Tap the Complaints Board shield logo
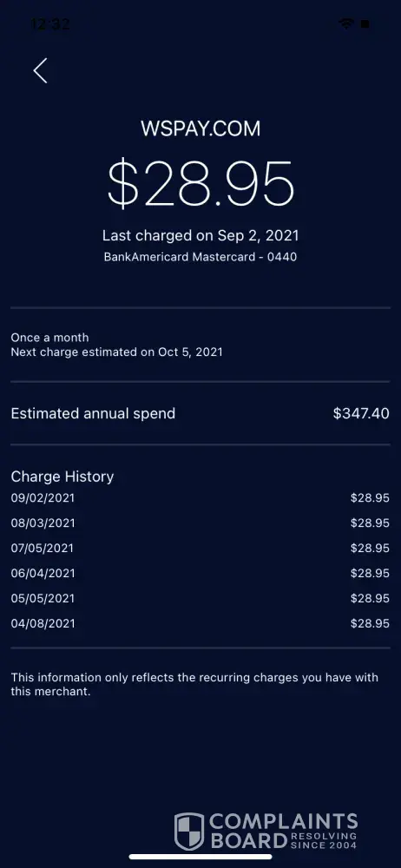 click(x=189, y=832)
